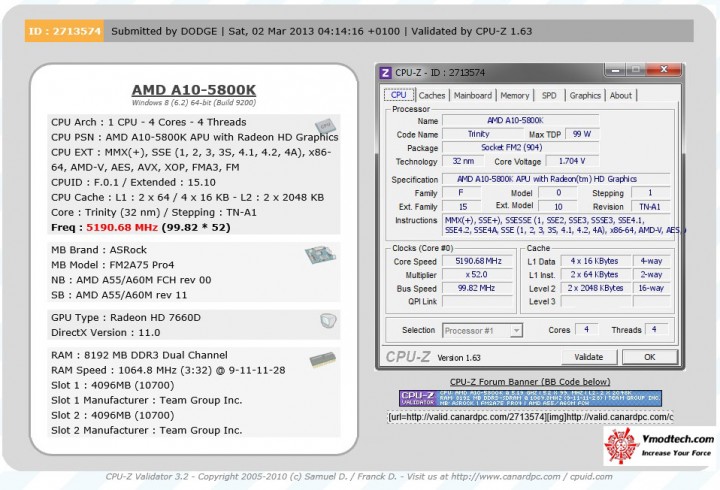Switch to the Caches tab
This screenshot has height=490, width=720.
pyautogui.click(x=432, y=96)
